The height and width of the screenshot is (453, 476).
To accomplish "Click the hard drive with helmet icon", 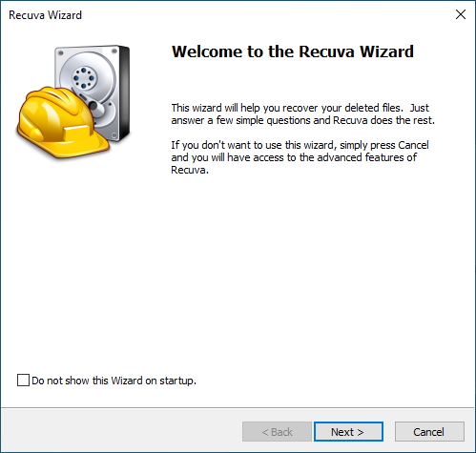I will [73, 102].
